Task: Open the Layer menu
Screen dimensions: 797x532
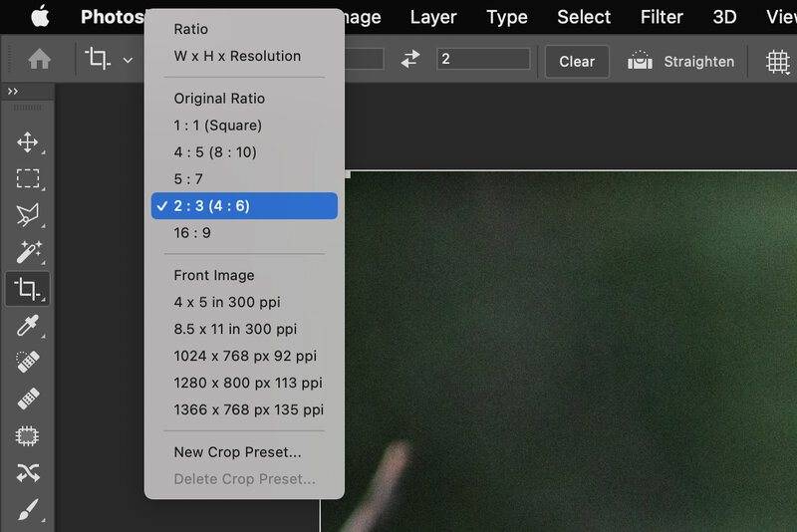Action: pyautogui.click(x=433, y=17)
